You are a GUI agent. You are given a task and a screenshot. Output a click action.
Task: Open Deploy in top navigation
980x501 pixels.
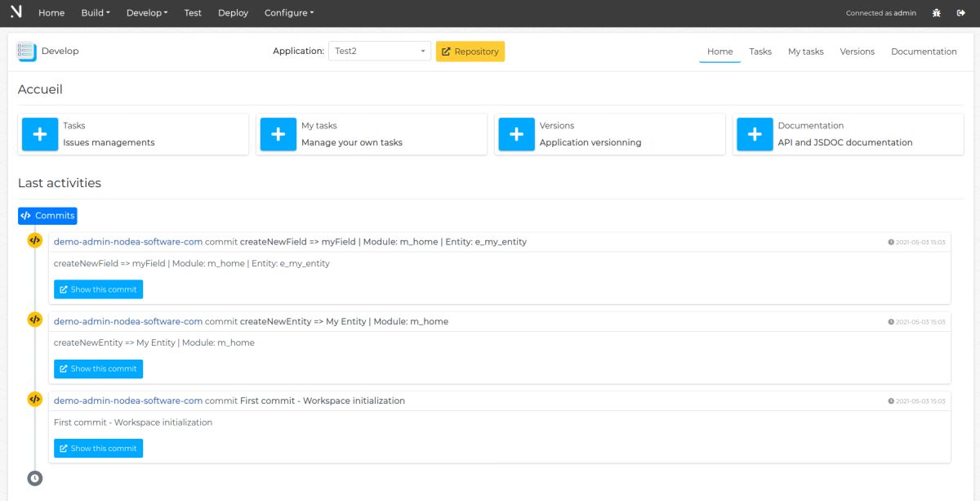click(x=233, y=13)
